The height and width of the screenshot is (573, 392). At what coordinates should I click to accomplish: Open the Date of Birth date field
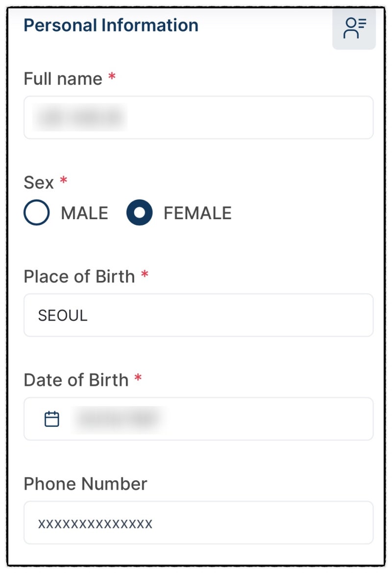coord(198,419)
